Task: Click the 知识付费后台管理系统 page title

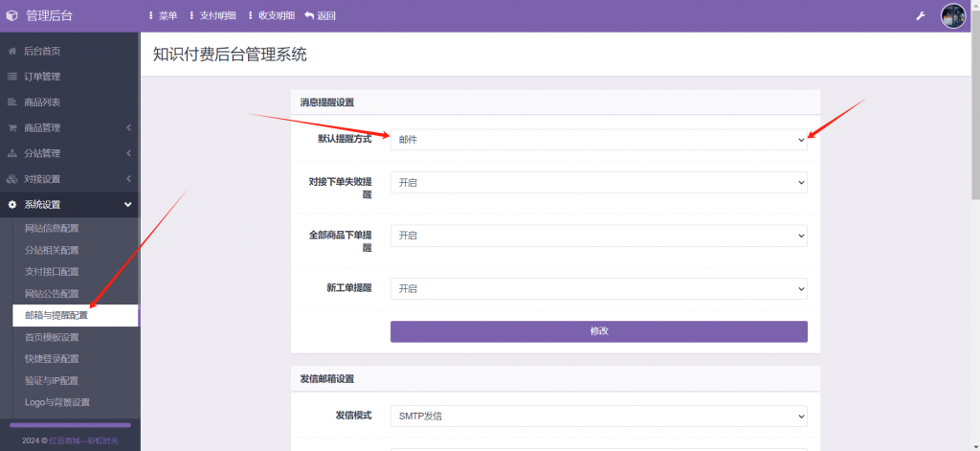Action: point(230,55)
